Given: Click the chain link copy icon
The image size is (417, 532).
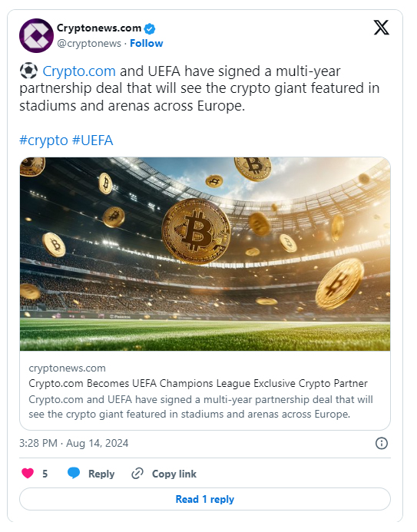Looking at the screenshot, I should pos(137,474).
